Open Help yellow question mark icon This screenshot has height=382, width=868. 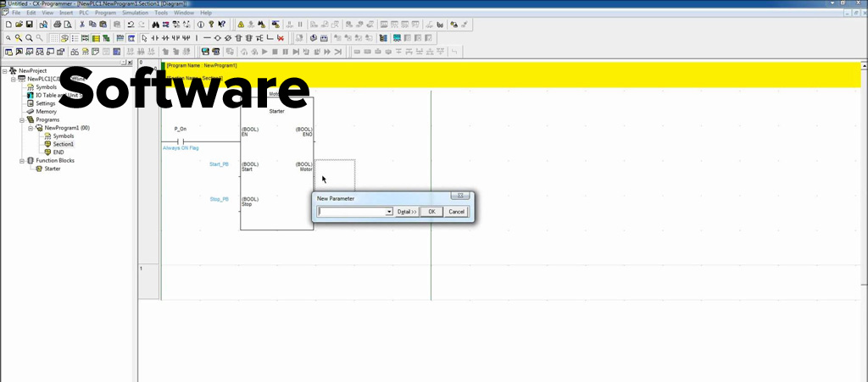pos(211,25)
